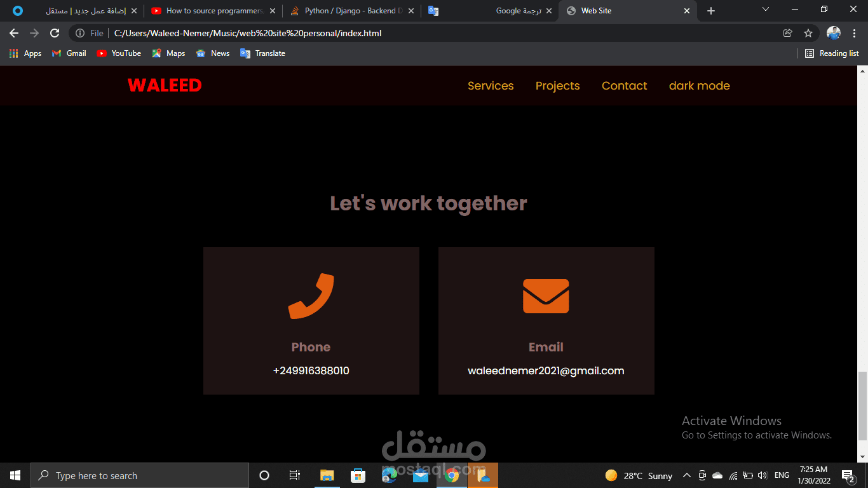Viewport: 868px width, 488px height.
Task: Reload the current page
Action: pyautogui.click(x=55, y=33)
